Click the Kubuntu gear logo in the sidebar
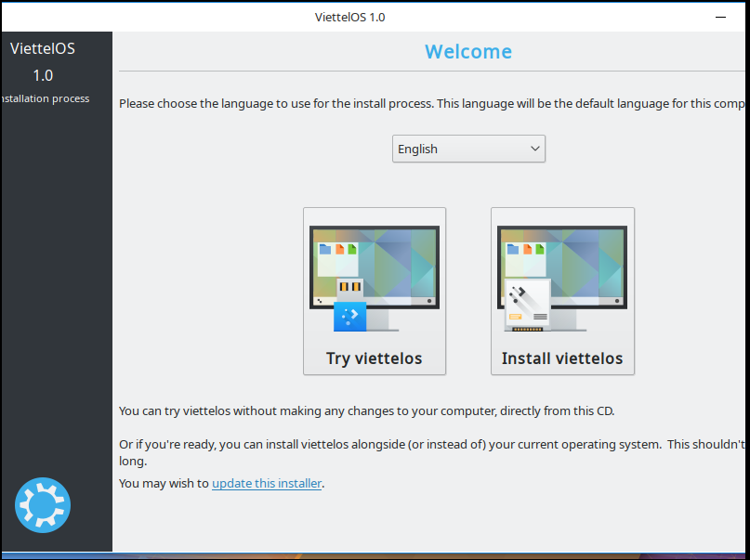 pyautogui.click(x=43, y=505)
